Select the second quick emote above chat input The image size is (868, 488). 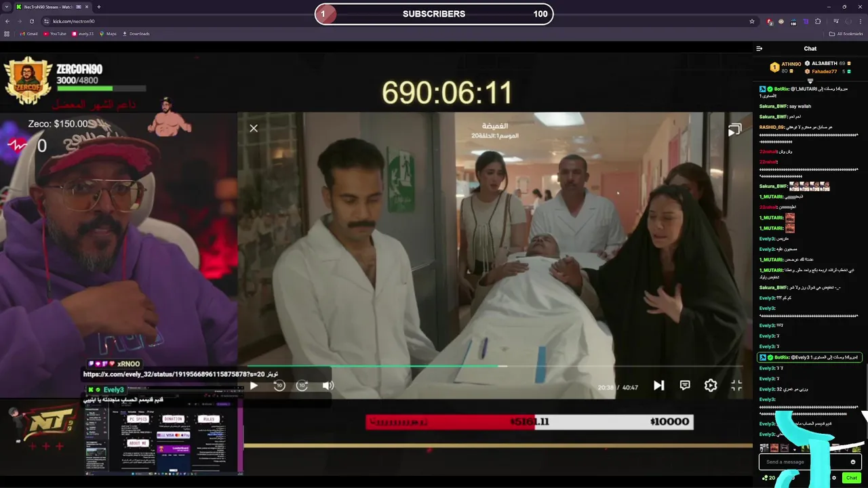pyautogui.click(x=774, y=448)
